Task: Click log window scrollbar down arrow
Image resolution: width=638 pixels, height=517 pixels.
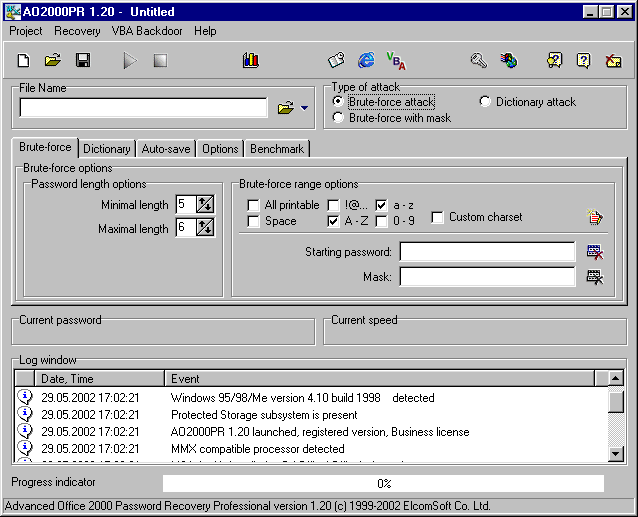Action: pyautogui.click(x=616, y=454)
